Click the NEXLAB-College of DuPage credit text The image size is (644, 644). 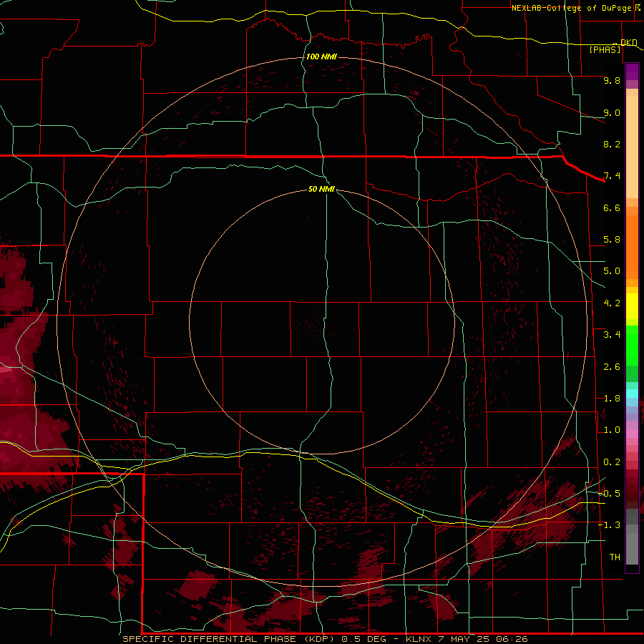(571, 8)
